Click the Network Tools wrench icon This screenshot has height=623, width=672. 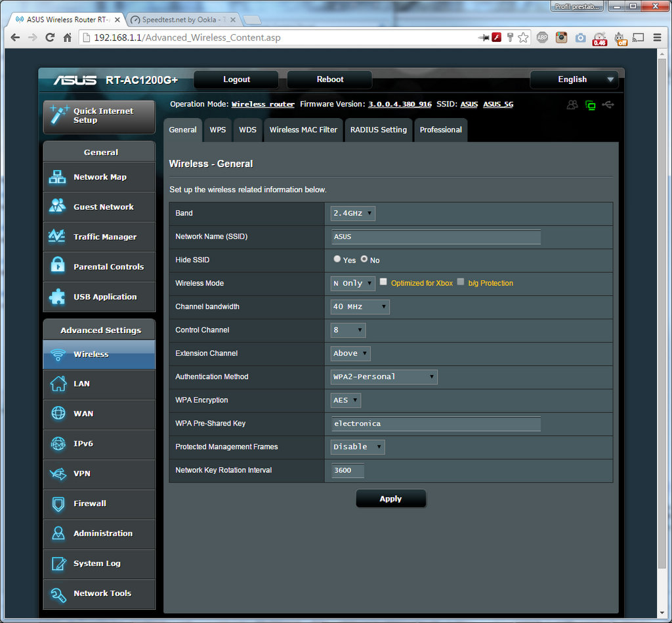click(x=58, y=594)
